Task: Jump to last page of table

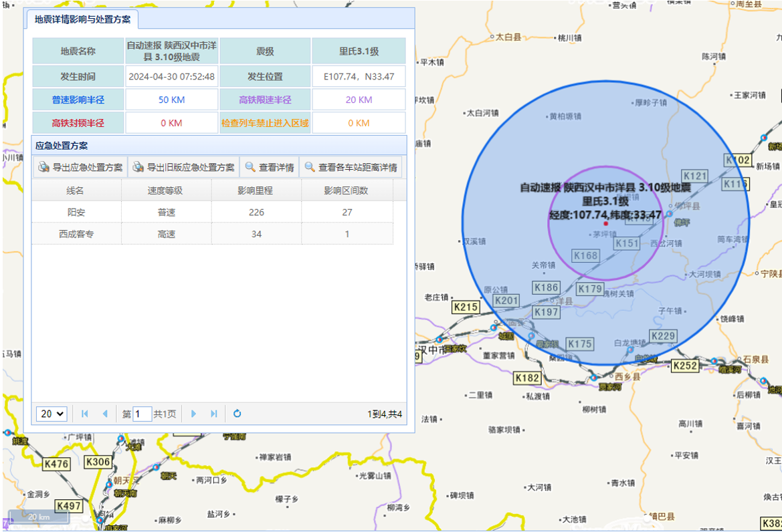Action: tap(214, 414)
